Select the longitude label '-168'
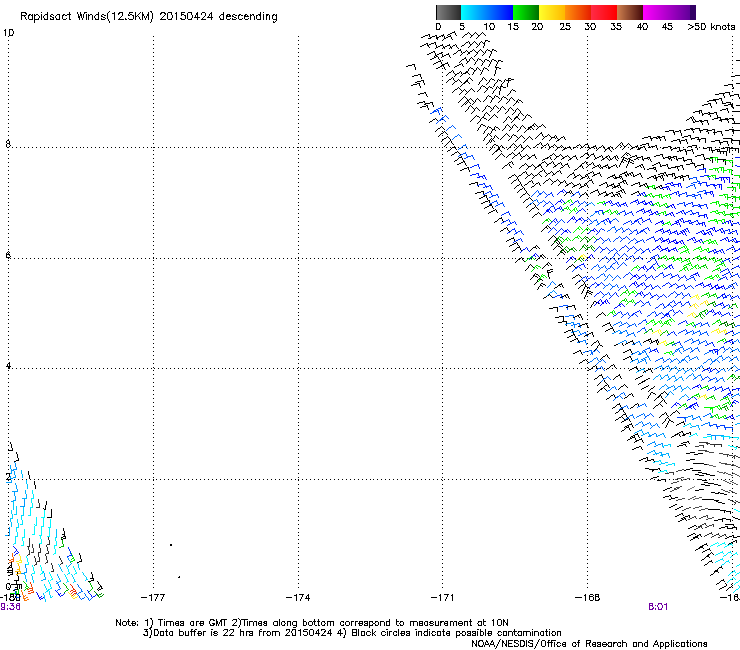This screenshot has height=650, width=740. (x=587, y=598)
